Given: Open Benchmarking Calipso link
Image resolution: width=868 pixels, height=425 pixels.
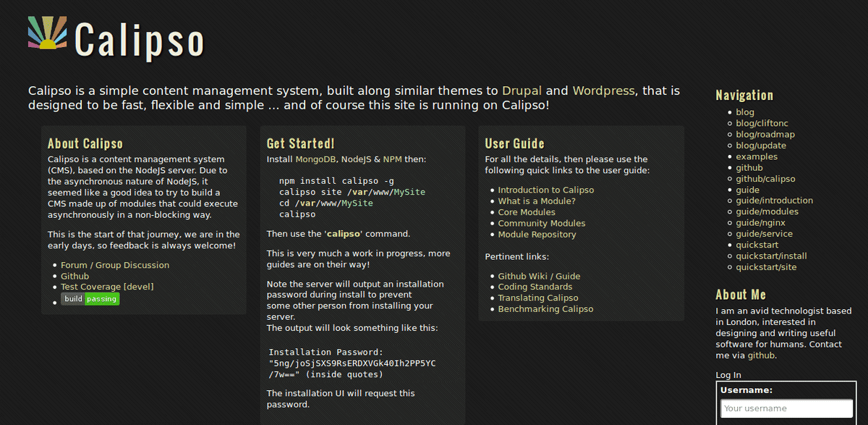Looking at the screenshot, I should pyautogui.click(x=545, y=309).
